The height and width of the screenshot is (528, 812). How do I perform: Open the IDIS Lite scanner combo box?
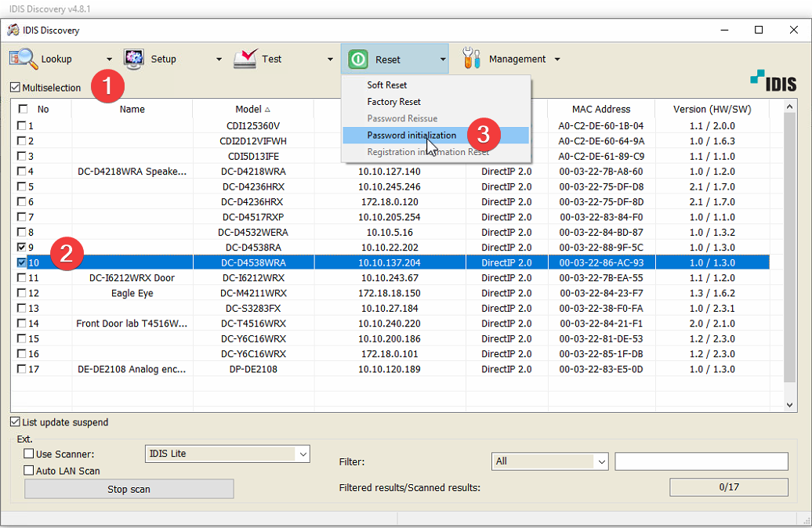227,454
